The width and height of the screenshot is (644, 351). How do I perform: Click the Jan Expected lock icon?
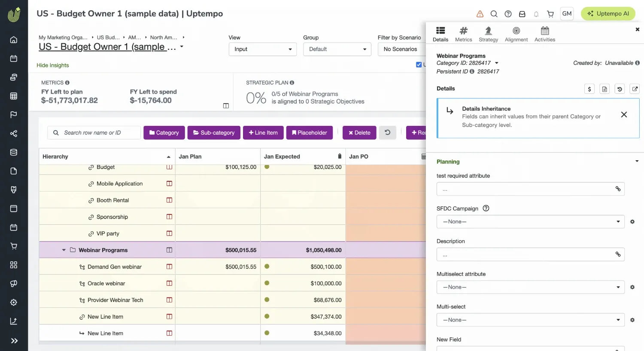(x=340, y=156)
